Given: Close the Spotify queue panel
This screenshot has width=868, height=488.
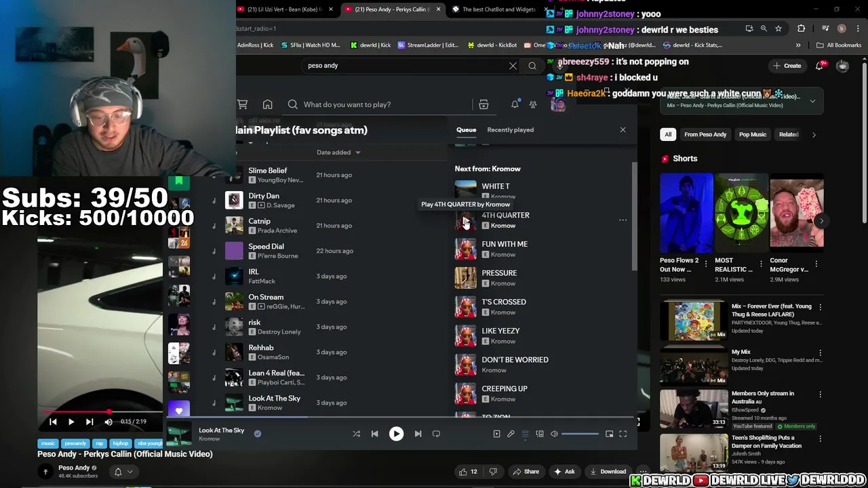Looking at the screenshot, I should (623, 129).
